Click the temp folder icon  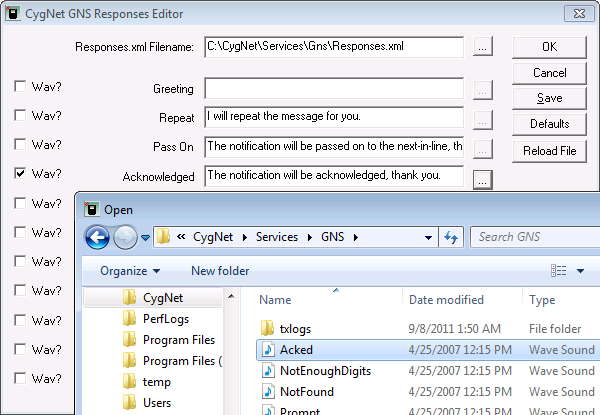click(130, 381)
